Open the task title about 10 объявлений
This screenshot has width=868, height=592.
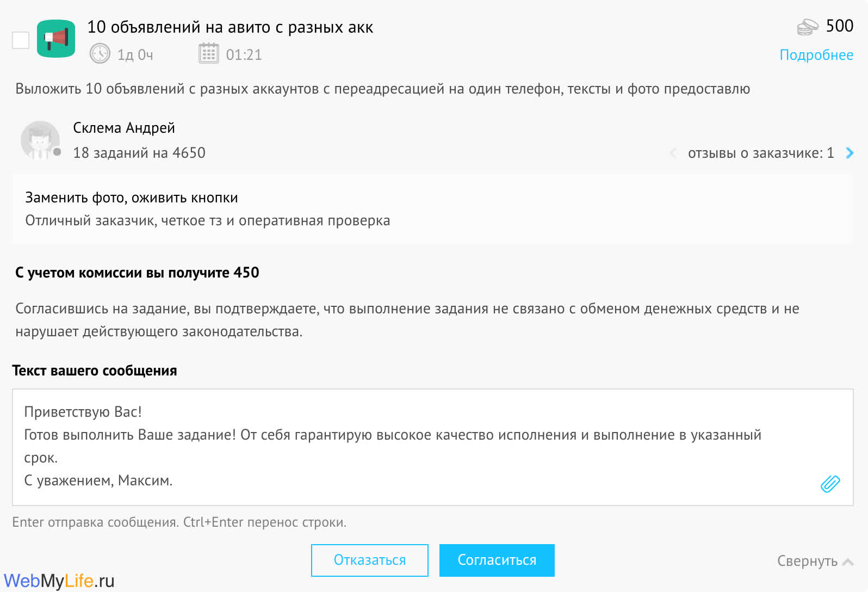(230, 27)
